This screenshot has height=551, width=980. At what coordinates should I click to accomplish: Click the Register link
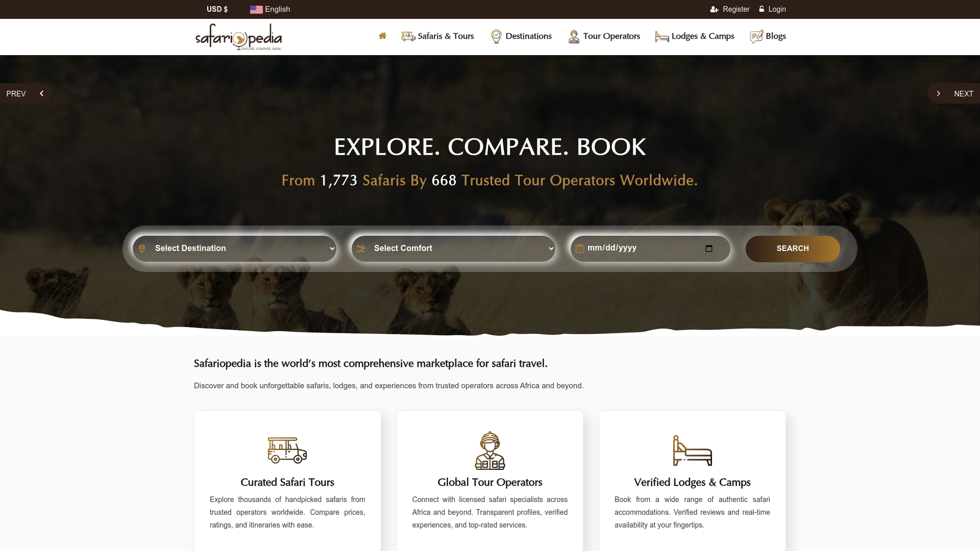[736, 9]
